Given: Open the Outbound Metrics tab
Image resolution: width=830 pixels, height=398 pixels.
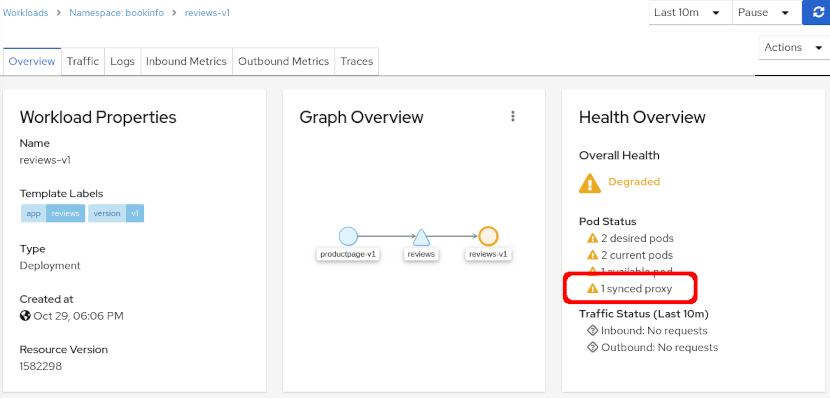Looking at the screenshot, I should (284, 61).
